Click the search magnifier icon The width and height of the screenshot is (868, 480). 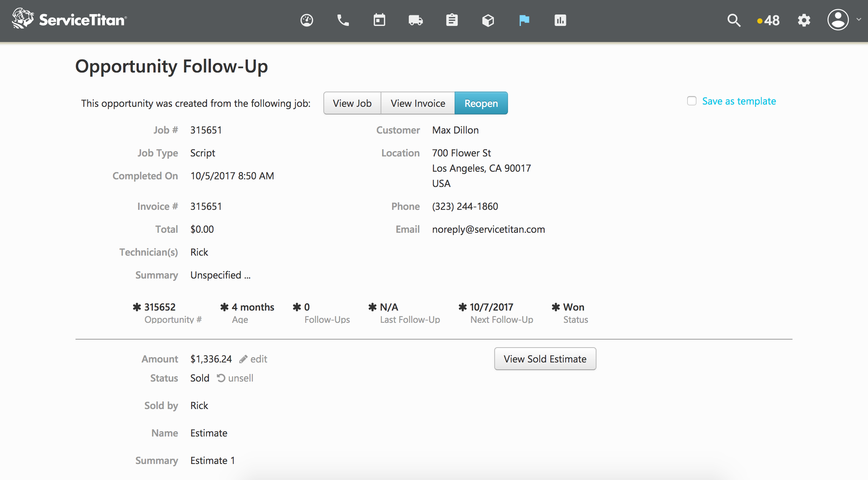(733, 20)
